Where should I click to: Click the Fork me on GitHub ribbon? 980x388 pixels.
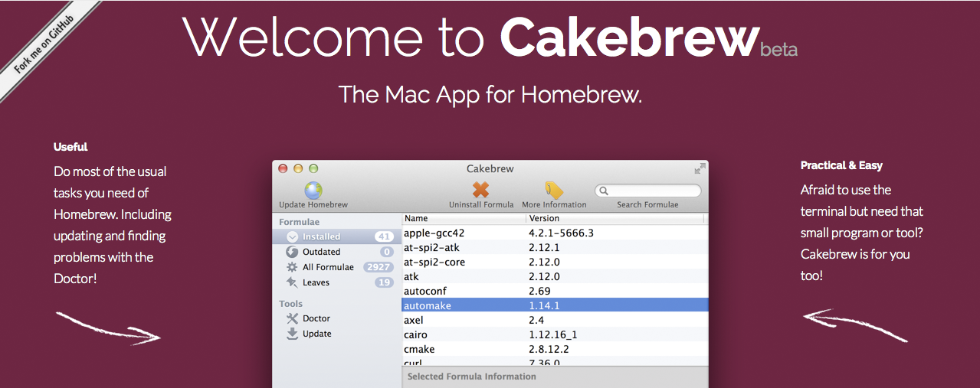coord(44,44)
